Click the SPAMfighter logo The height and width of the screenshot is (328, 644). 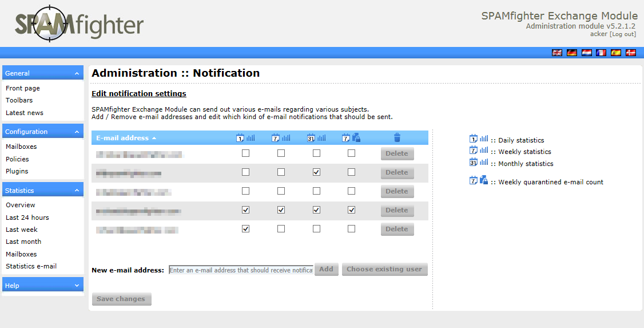coord(79,24)
